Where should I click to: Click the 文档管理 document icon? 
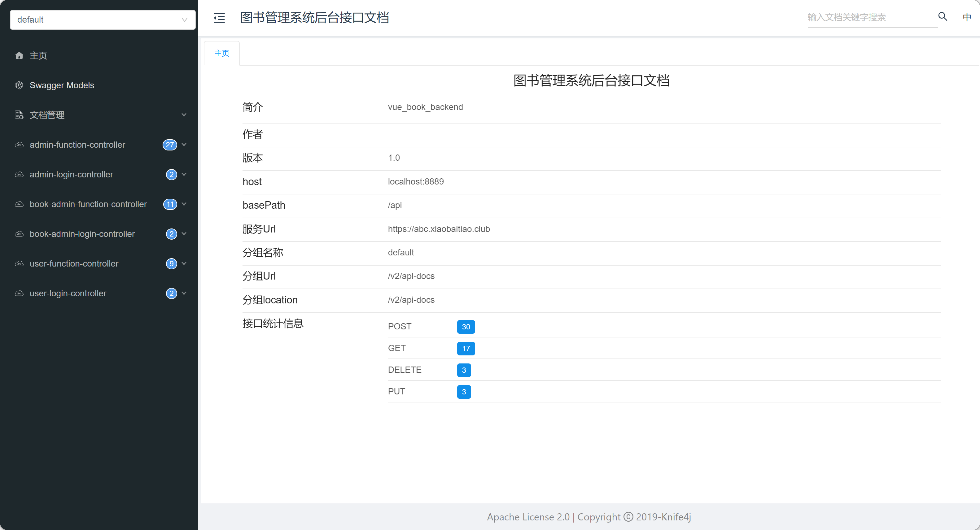tap(19, 115)
